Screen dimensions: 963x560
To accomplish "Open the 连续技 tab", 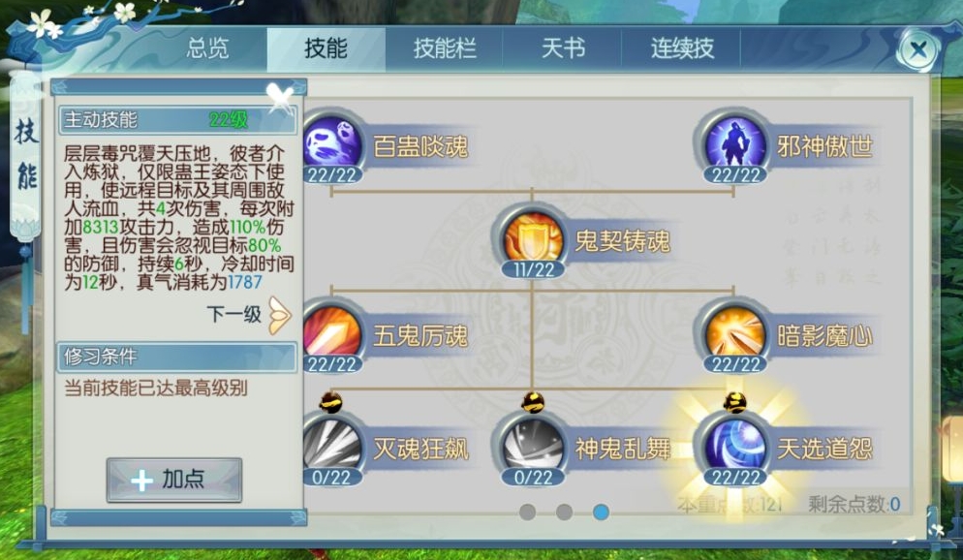I will tap(682, 48).
